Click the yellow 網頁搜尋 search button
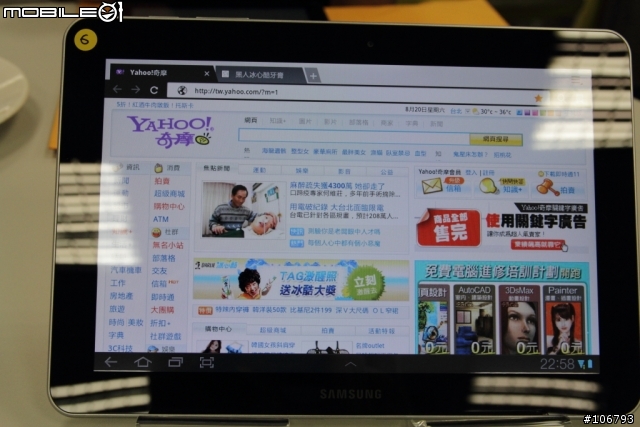640x427 pixels. click(x=496, y=139)
